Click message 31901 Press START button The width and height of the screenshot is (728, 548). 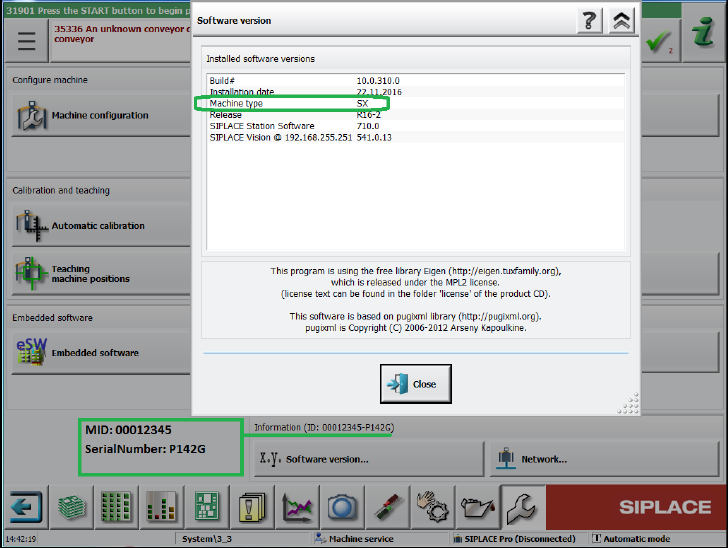[x=98, y=10]
